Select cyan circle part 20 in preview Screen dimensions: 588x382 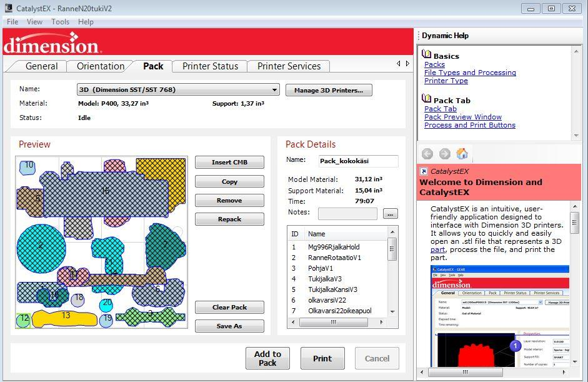106,304
